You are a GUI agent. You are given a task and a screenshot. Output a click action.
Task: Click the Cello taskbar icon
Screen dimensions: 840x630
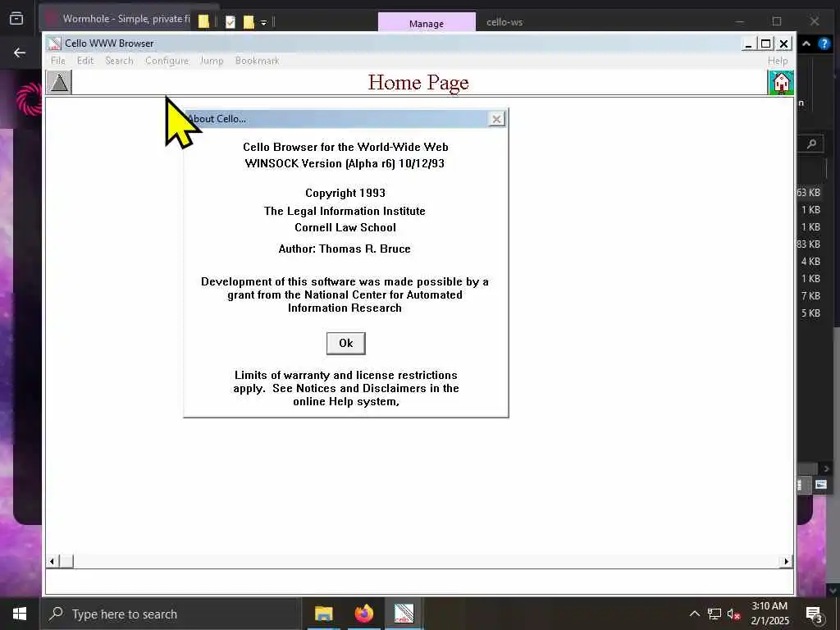click(x=404, y=614)
